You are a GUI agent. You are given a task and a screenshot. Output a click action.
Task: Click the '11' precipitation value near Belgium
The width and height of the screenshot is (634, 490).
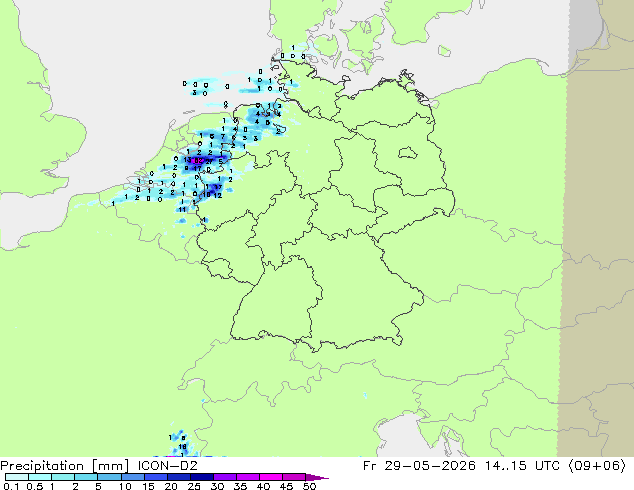pos(182,209)
